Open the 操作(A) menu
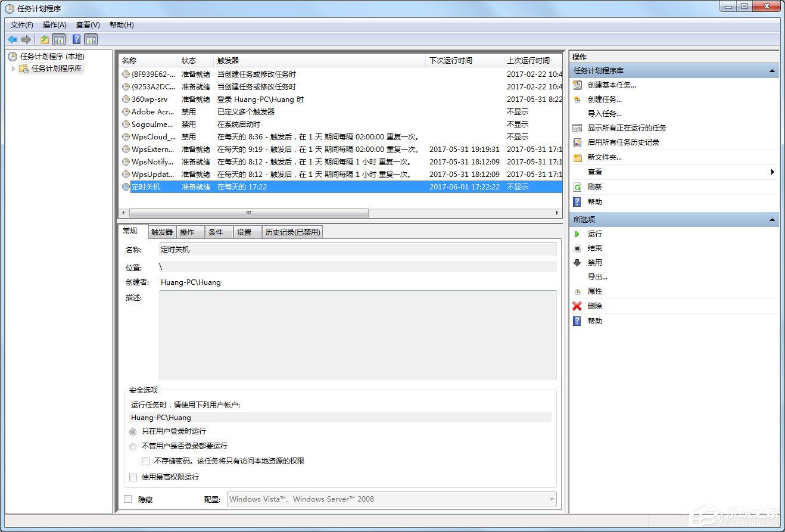This screenshot has width=785, height=532. click(54, 24)
